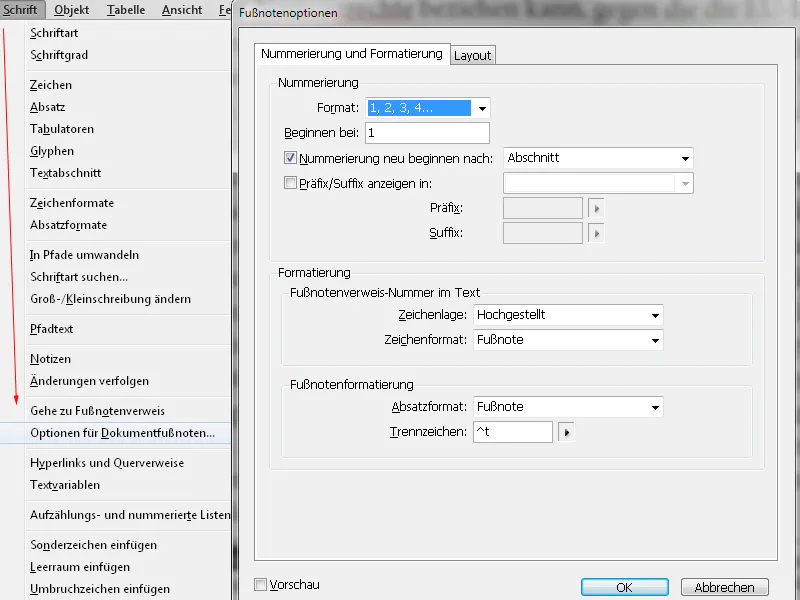
Task: Dismiss the dialog with Abbrechen
Action: (x=724, y=587)
